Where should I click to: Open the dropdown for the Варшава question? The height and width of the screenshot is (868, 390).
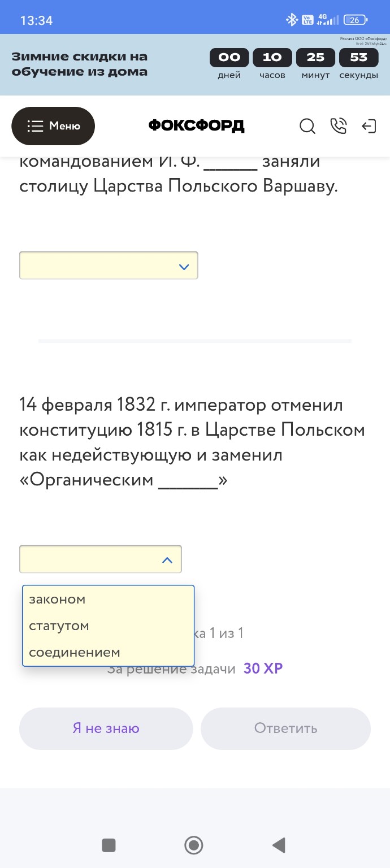tap(109, 264)
